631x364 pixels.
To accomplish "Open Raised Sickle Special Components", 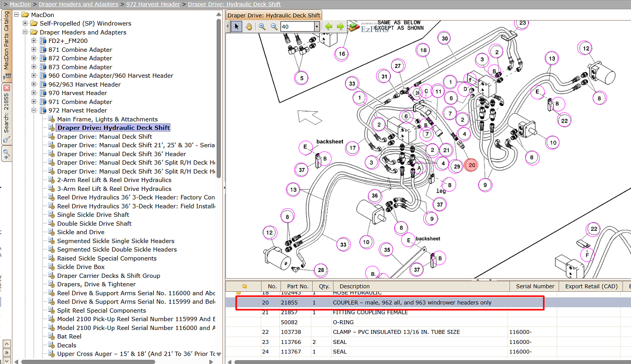I will [107, 258].
